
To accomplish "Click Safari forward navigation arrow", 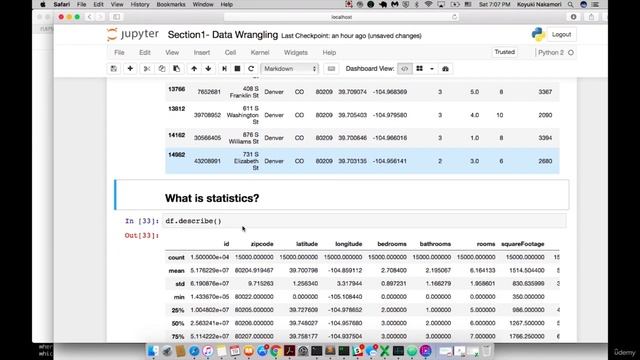I will (x=100, y=17).
